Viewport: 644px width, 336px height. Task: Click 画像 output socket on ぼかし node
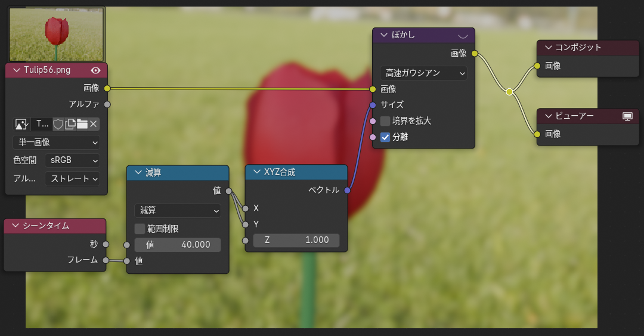(475, 54)
